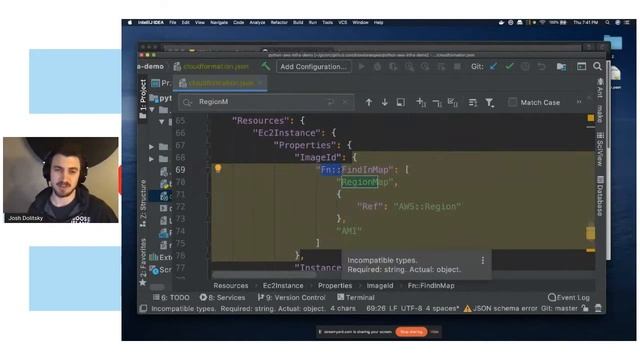Click the window layout icon next to search
640x360 pixels.
(581, 66)
